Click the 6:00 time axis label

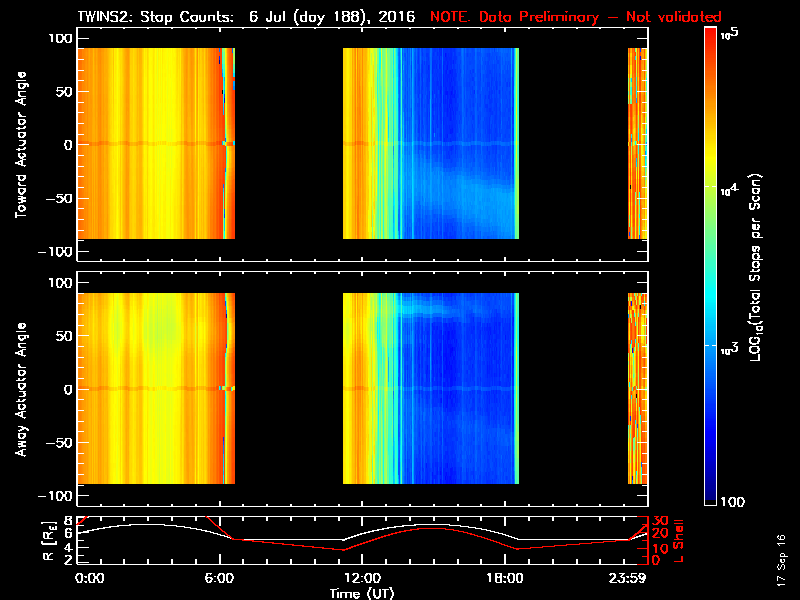pos(219,579)
